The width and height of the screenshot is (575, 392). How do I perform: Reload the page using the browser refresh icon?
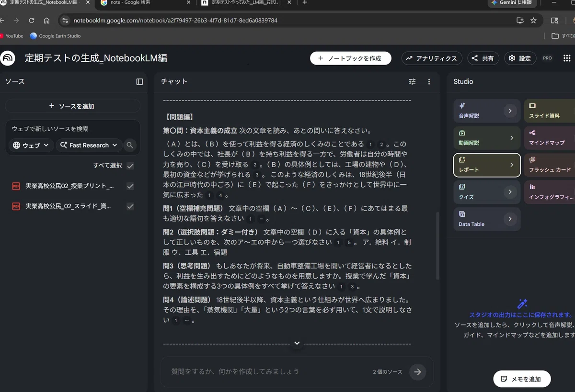[x=32, y=21]
